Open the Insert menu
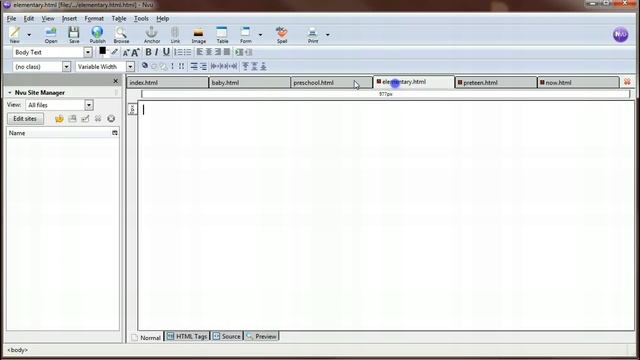This screenshot has width=640, height=360. coord(69,18)
